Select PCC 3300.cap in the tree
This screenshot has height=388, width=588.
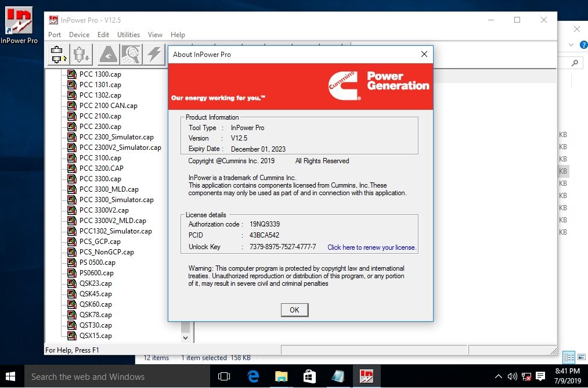100,179
